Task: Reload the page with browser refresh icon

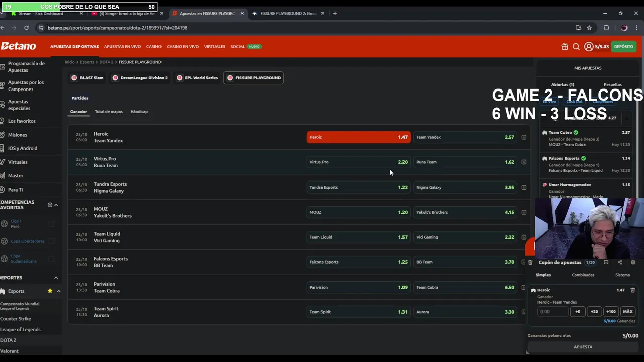Action: point(26,28)
